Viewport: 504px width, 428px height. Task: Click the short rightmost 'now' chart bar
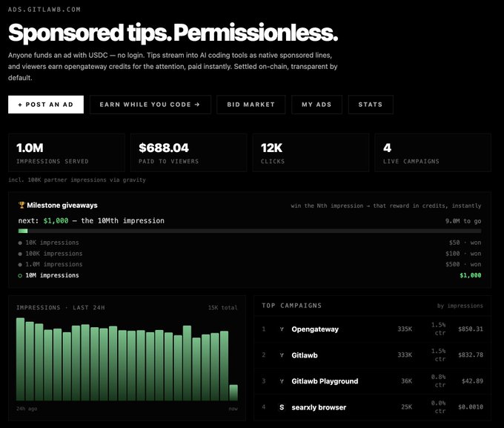pos(233,392)
